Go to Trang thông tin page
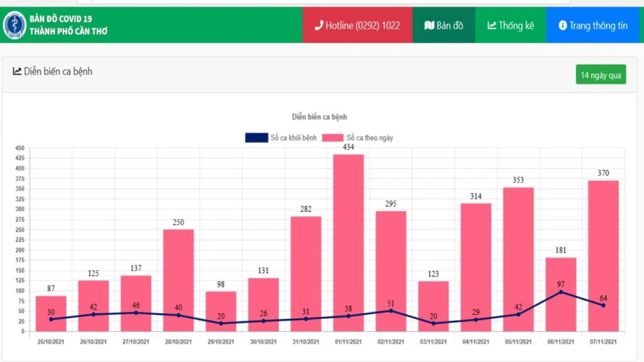 594,26
